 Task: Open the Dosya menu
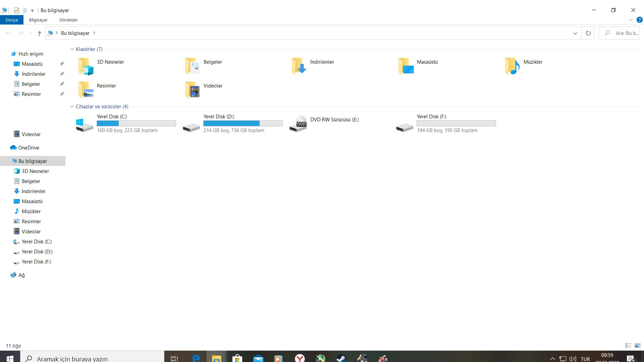pos(12,20)
